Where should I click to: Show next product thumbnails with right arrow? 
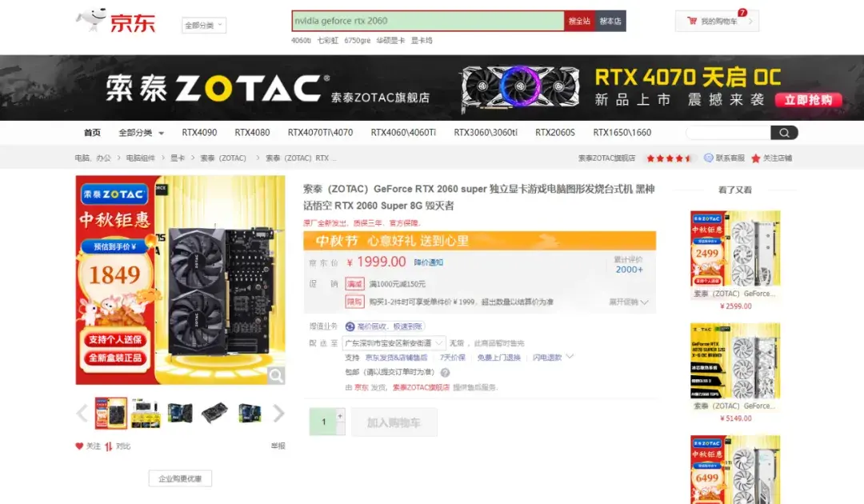278,413
